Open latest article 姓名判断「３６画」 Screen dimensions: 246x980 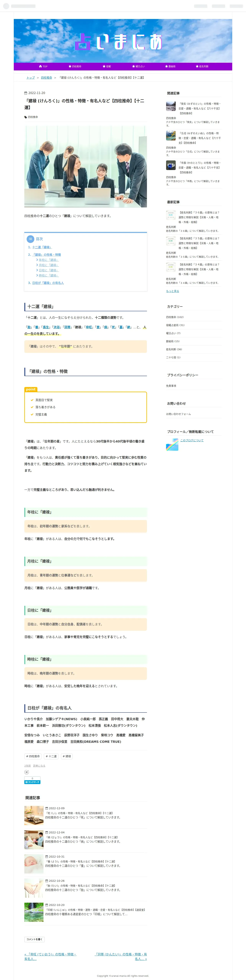point(200,217)
